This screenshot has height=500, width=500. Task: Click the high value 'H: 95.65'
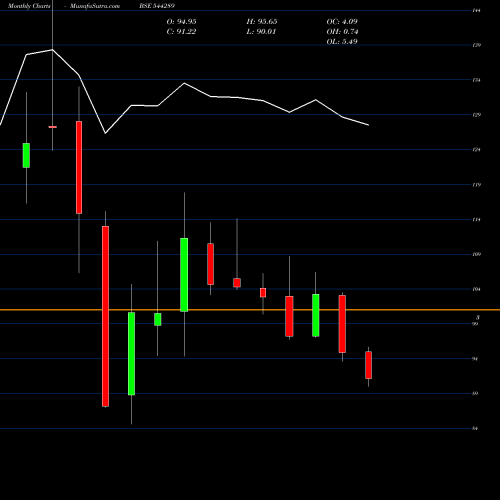262,22
